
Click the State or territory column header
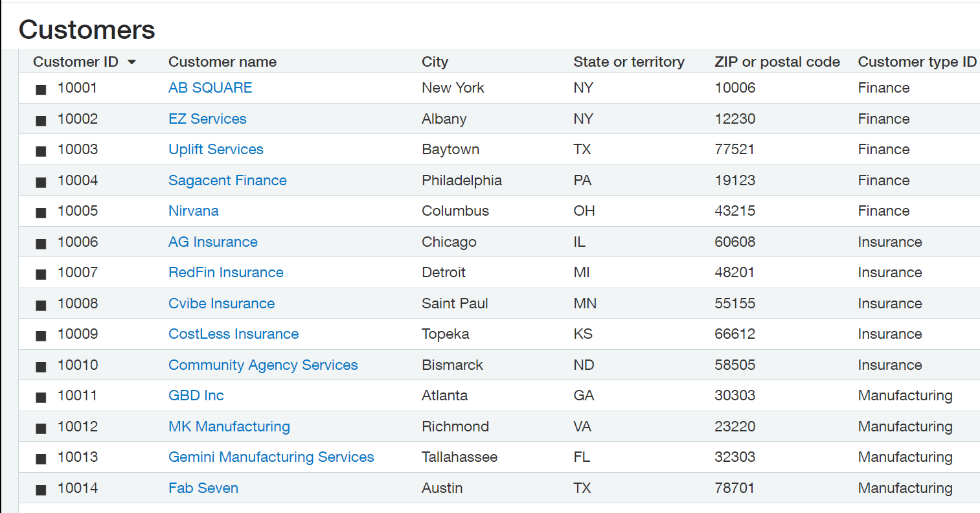(628, 62)
